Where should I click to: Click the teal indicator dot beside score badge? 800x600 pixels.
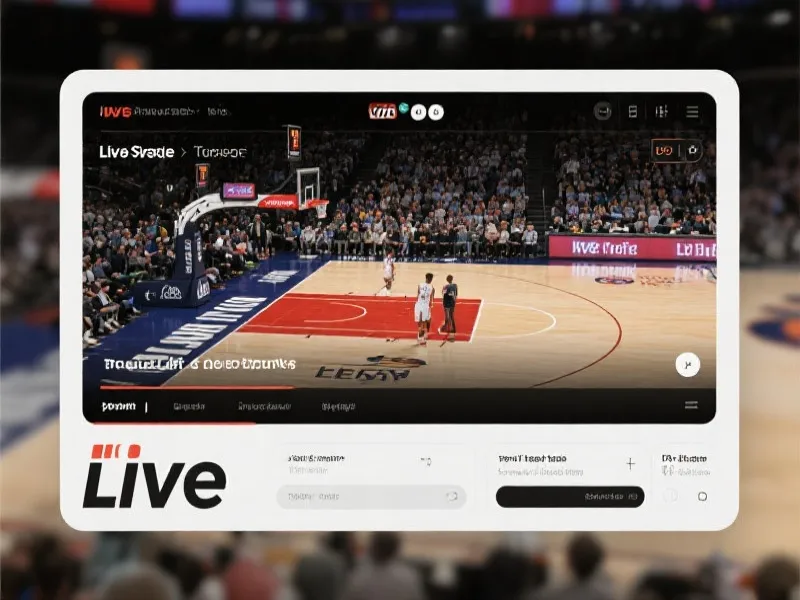pyautogui.click(x=404, y=108)
